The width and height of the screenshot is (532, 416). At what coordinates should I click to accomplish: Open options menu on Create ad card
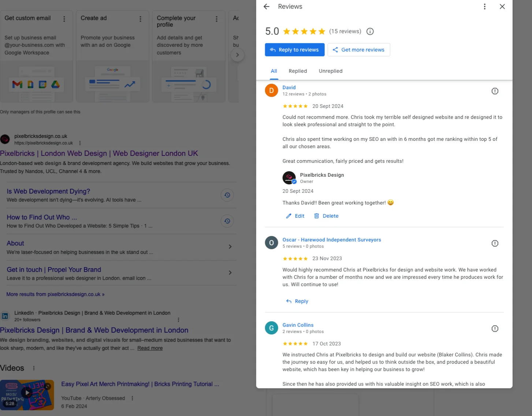[141, 19]
